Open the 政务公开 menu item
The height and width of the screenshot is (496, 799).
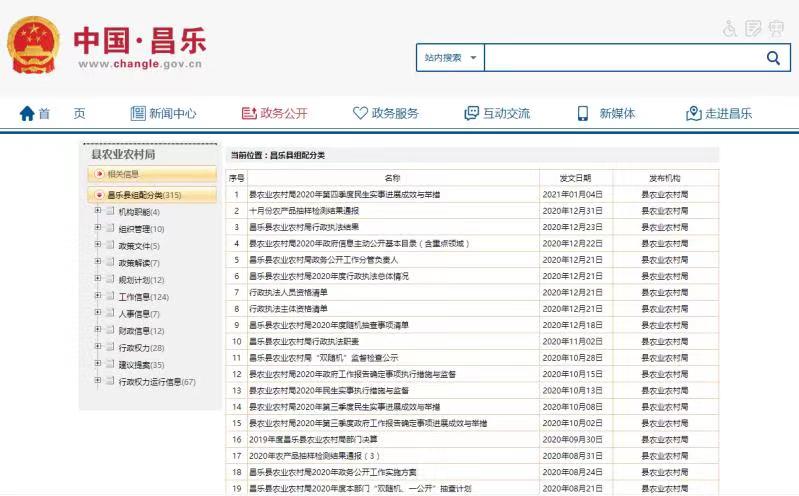274,114
